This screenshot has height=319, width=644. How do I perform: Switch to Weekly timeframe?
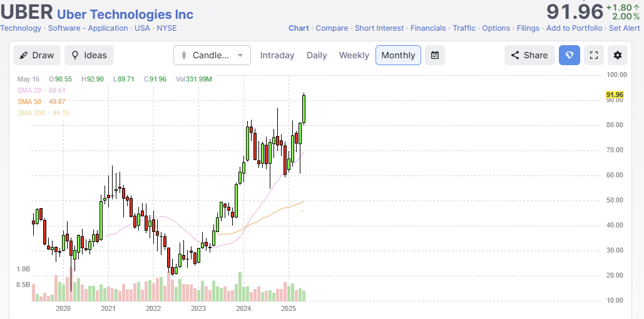pos(354,55)
